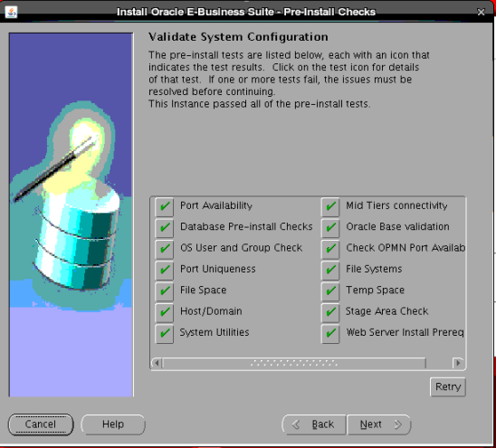Select the 'System Utilities' label
The image size is (496, 448).
[215, 332]
